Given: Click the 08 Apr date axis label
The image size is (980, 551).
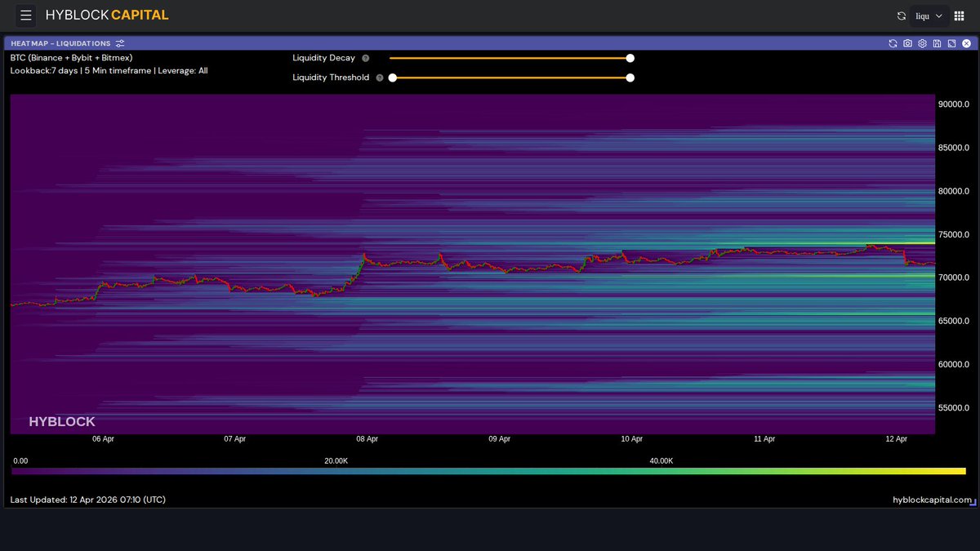Looking at the screenshot, I should click(367, 439).
